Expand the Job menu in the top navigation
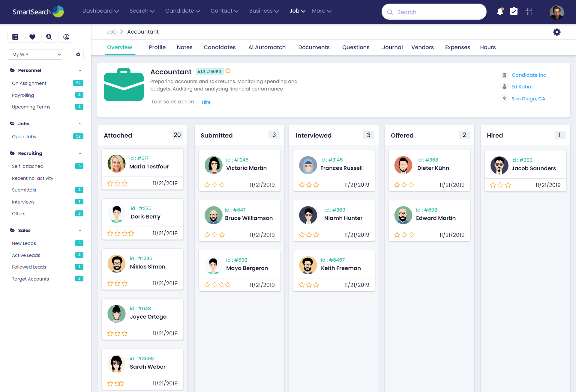576x392 pixels. (x=297, y=11)
